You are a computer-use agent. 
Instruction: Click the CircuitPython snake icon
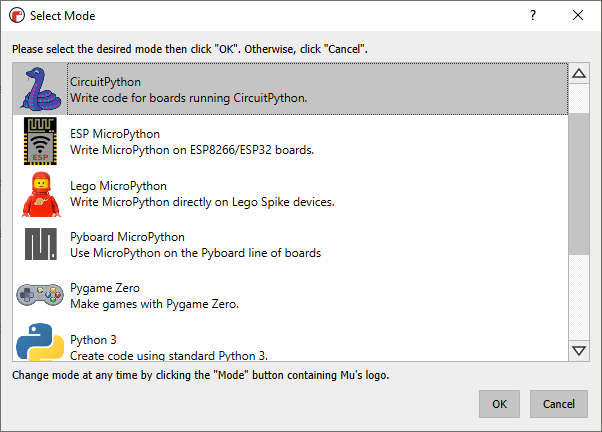tap(40, 88)
